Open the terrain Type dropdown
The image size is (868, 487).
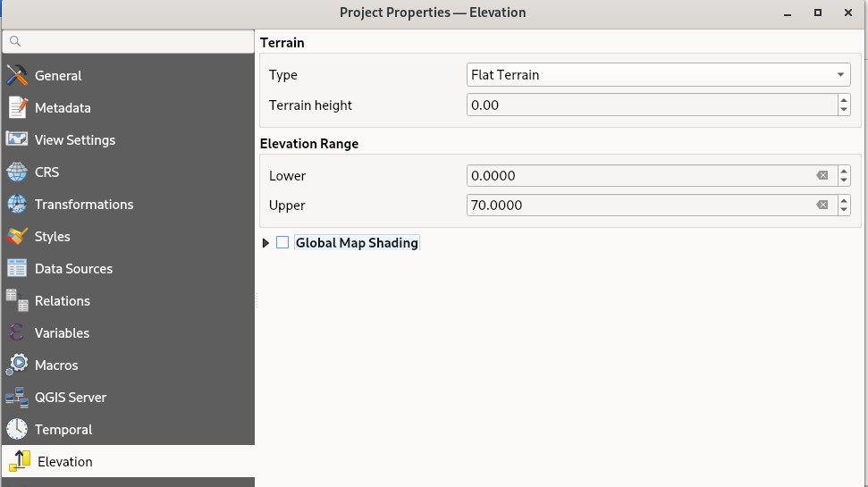coord(658,75)
